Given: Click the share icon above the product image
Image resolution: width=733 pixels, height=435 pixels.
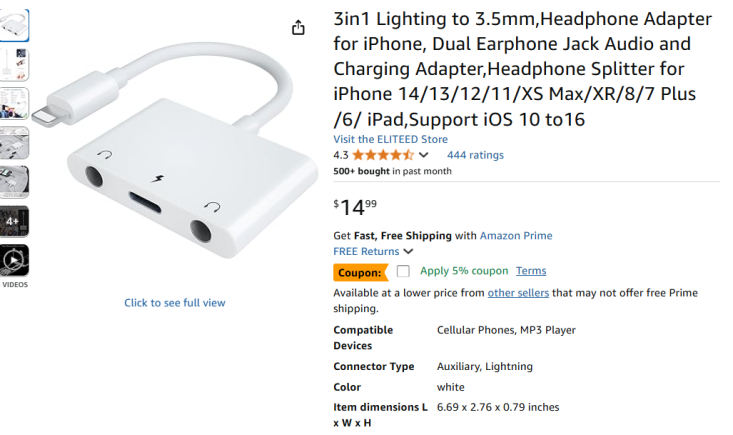Looking at the screenshot, I should click(x=298, y=28).
